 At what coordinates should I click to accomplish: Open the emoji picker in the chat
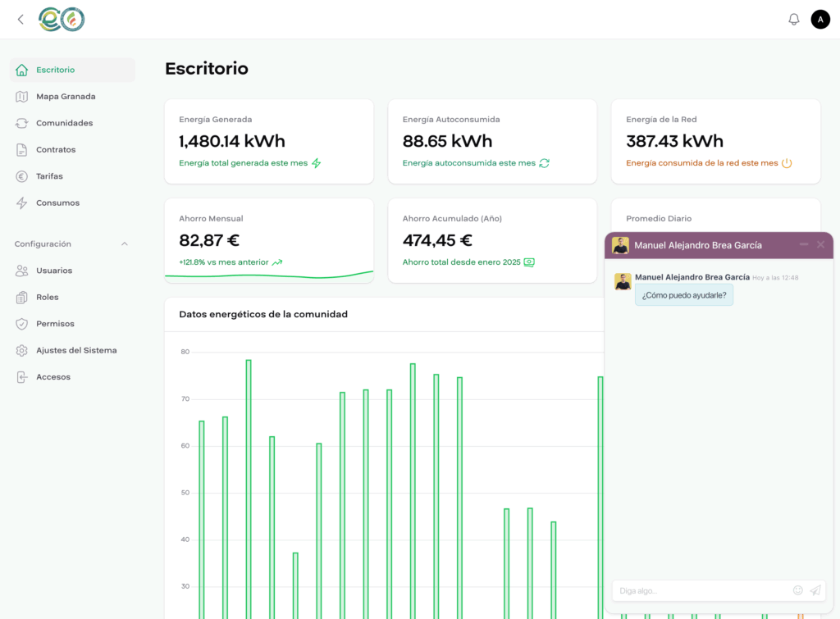click(797, 590)
